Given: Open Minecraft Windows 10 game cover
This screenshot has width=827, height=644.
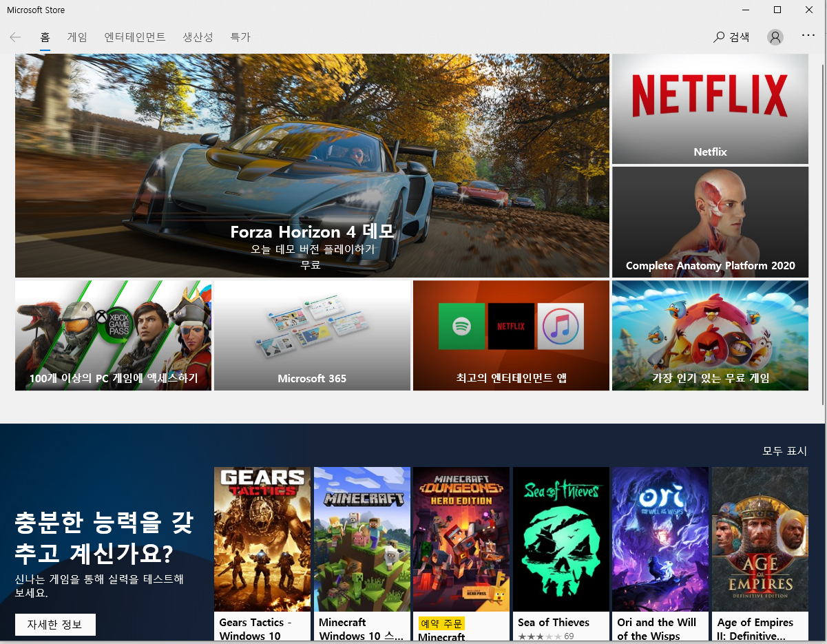Looking at the screenshot, I should pyautogui.click(x=362, y=539).
